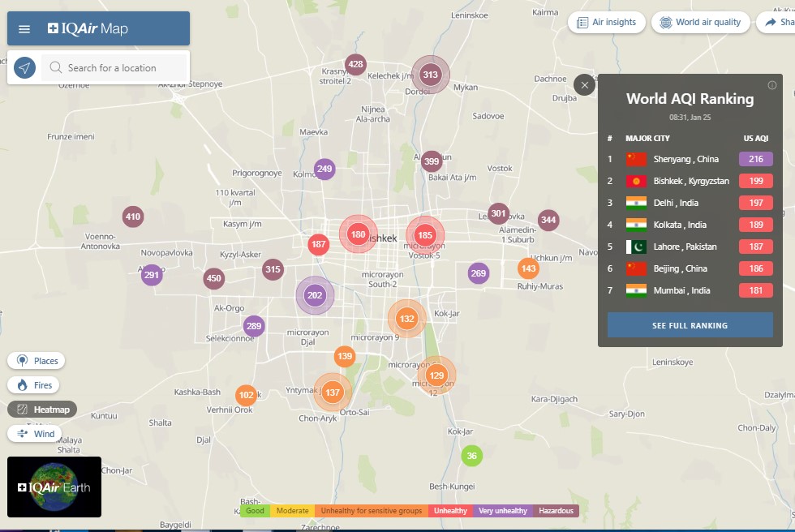Select Bishkek, Kyrgyzstan in the ranking list
This screenshot has width=795, height=532.
690,181
